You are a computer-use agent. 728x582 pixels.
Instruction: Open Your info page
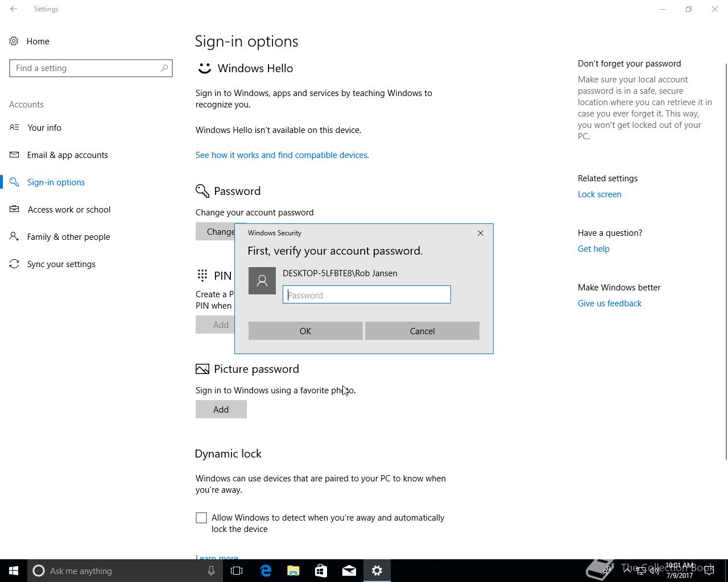click(44, 128)
